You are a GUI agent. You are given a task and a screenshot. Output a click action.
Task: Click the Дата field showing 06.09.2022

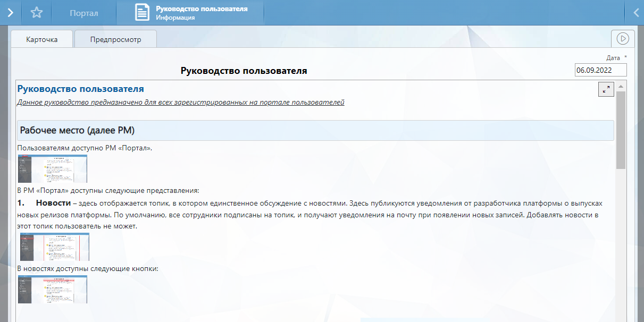tap(600, 70)
